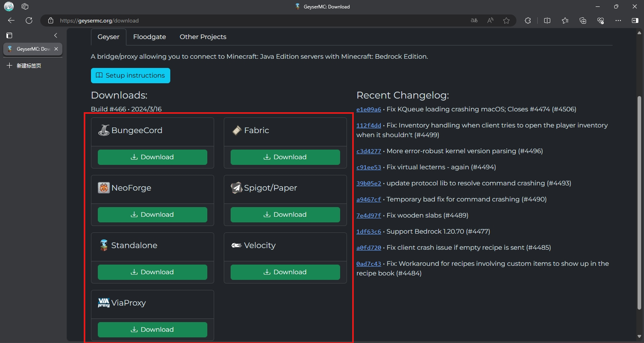Download the Velocity build
The width and height of the screenshot is (644, 343).
point(285,272)
